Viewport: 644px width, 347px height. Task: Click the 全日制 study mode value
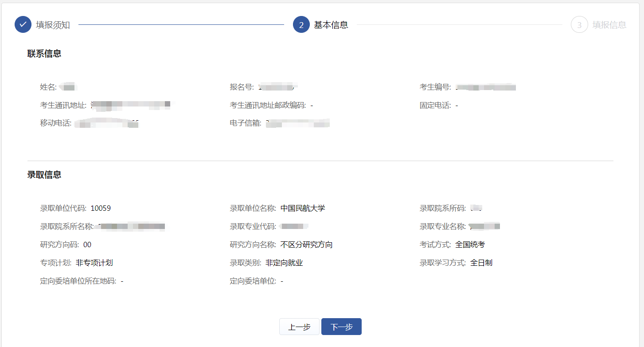pyautogui.click(x=481, y=263)
